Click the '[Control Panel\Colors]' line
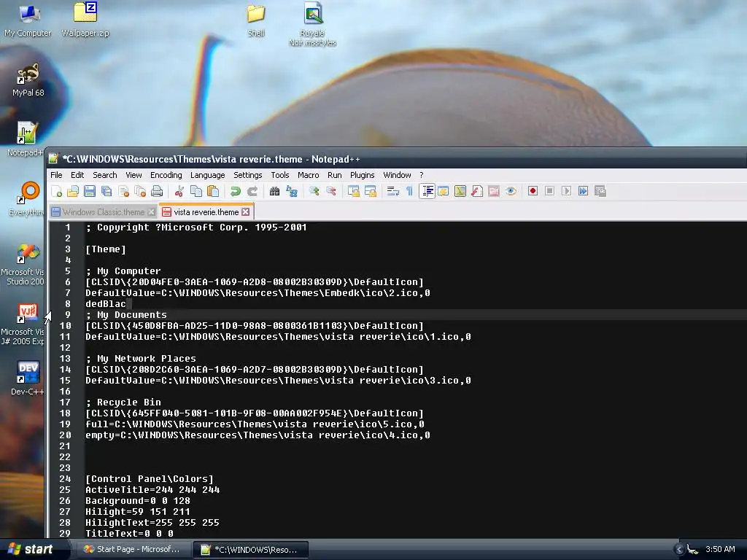Screen dimensions: 747x560 pyautogui.click(x=150, y=478)
